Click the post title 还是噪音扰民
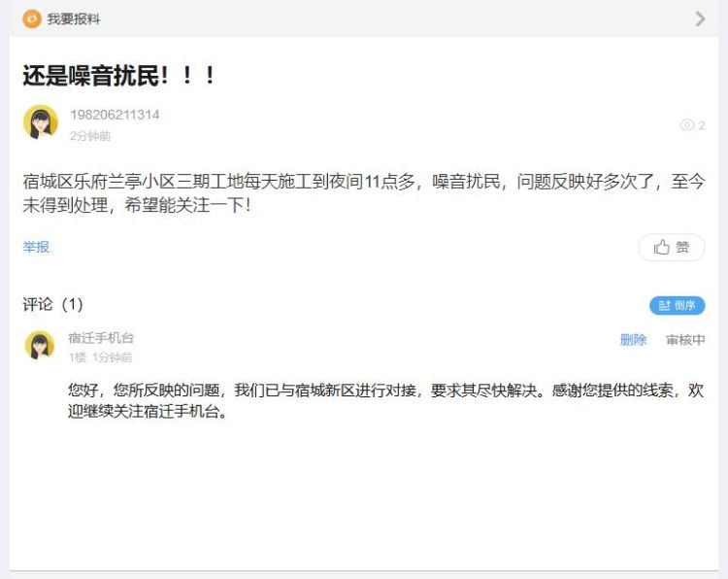Viewport: 728px width, 579px height. pos(118,75)
